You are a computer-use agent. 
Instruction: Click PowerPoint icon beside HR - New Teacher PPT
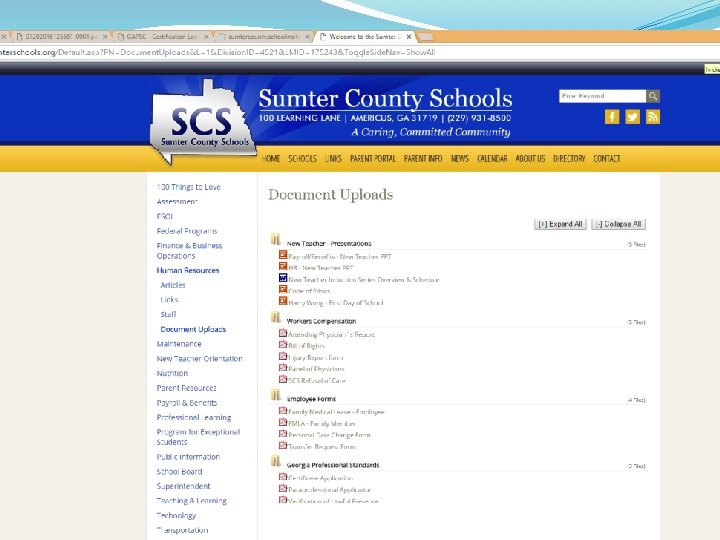(x=283, y=266)
